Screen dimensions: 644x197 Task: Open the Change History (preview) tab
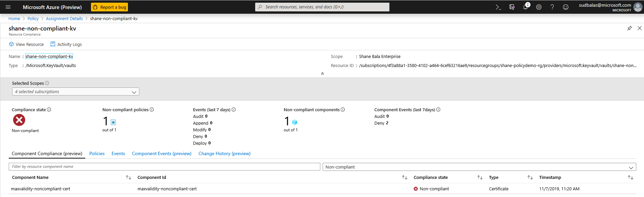pos(224,153)
